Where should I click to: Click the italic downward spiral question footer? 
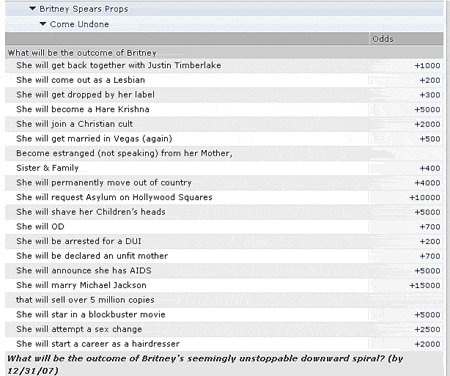[x=205, y=365]
